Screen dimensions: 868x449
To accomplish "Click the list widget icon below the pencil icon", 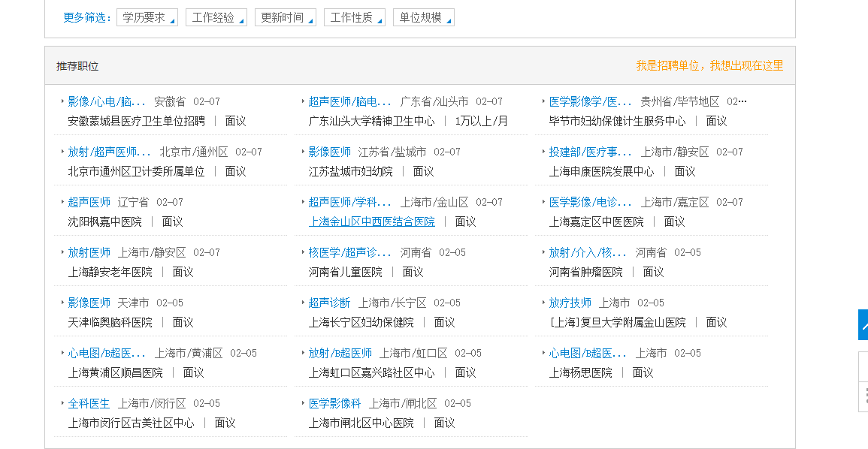I will [x=863, y=396].
